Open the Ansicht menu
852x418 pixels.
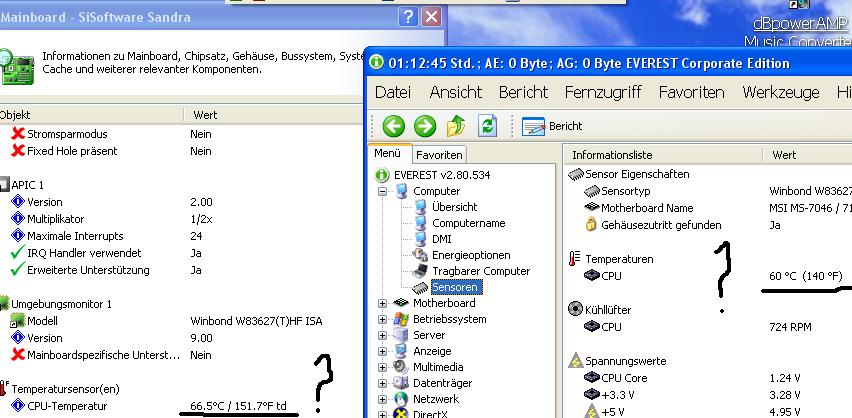click(455, 92)
